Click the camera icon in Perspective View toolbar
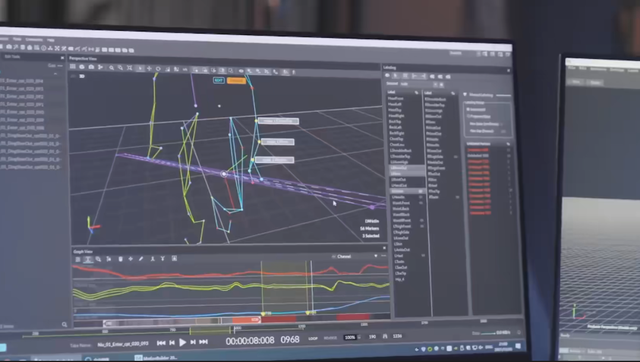The width and height of the screenshot is (640, 362). click(91, 67)
